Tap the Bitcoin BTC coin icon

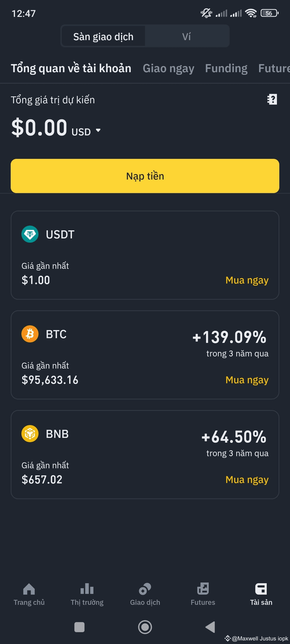(x=30, y=334)
